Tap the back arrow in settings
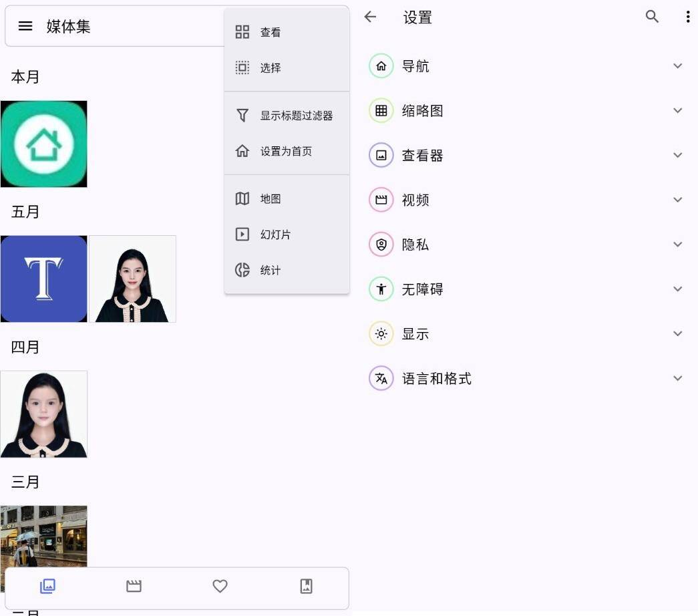 click(370, 17)
